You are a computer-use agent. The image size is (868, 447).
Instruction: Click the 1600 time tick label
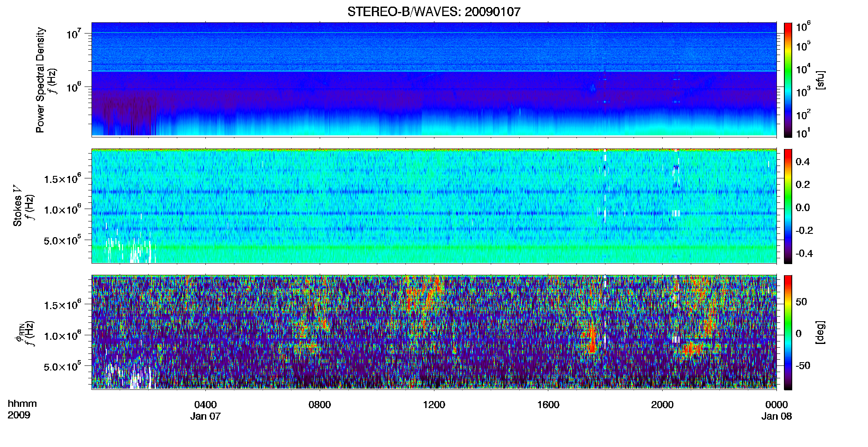(x=548, y=405)
